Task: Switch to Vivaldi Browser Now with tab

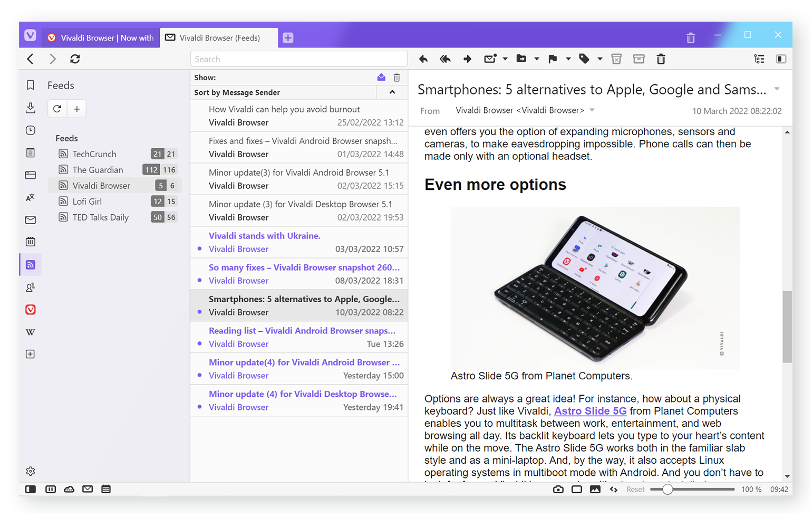Action: click(x=101, y=38)
